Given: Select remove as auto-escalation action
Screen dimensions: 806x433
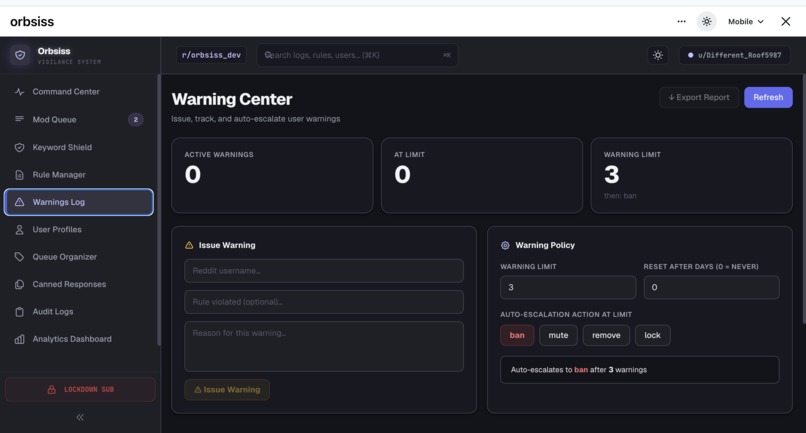Looking at the screenshot, I should (606, 335).
